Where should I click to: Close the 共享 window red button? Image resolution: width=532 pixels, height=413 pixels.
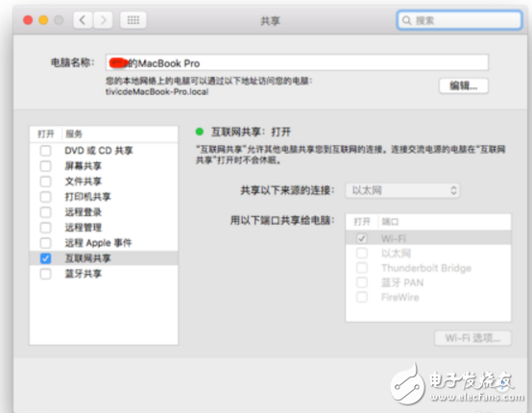(28, 20)
